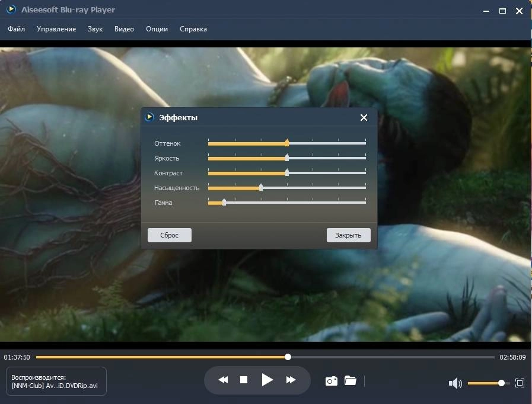Open the Звук menu

point(95,29)
